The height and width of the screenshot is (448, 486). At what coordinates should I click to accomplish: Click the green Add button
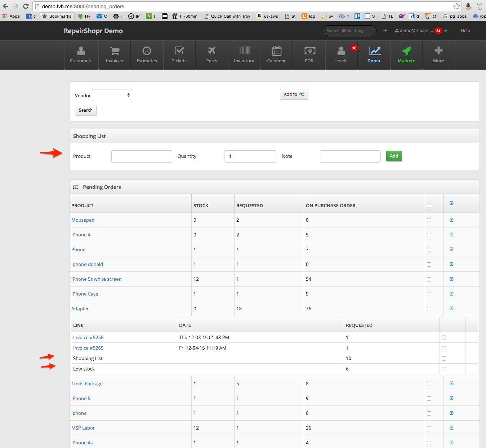click(394, 156)
